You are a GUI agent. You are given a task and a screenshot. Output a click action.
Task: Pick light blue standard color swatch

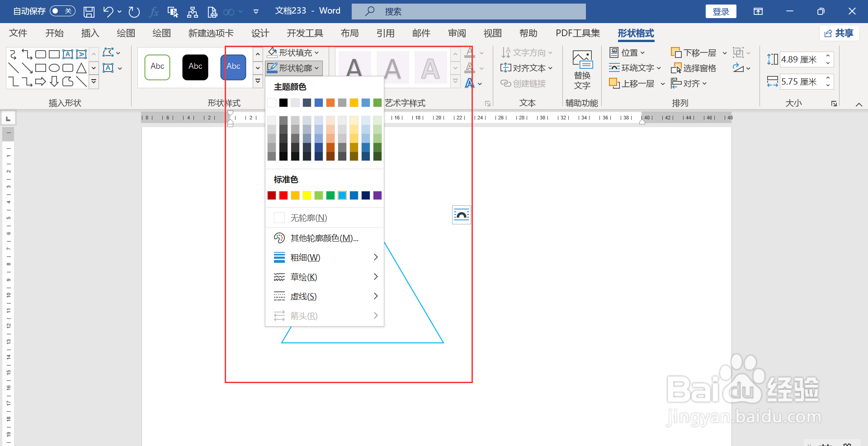(x=342, y=195)
